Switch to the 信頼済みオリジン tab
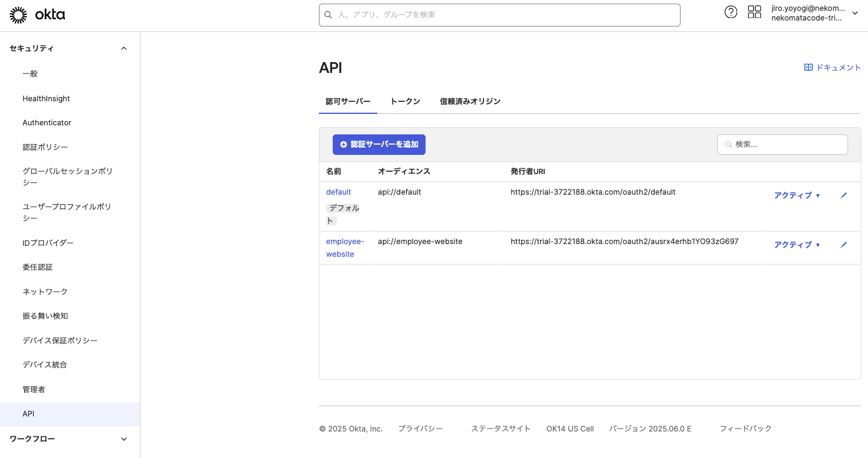This screenshot has height=458, width=868. click(470, 101)
